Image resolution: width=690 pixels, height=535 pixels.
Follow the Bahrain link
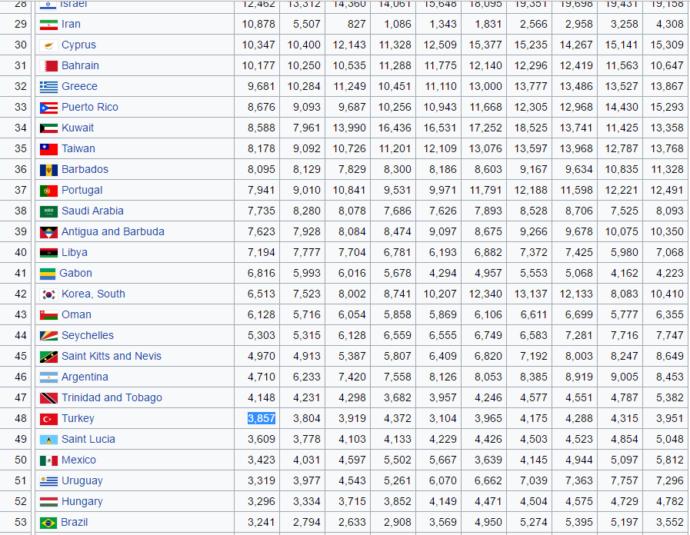click(80, 66)
